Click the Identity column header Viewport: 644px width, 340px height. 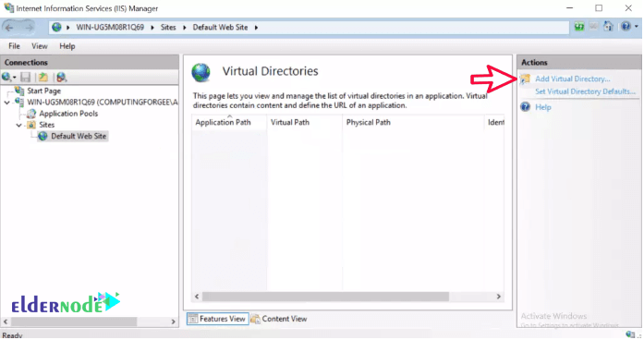[x=494, y=122]
